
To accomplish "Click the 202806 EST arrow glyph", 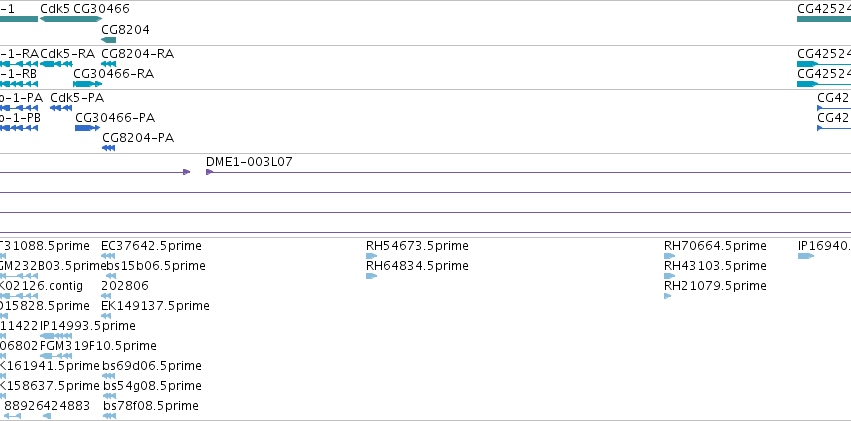I will (x=106, y=296).
